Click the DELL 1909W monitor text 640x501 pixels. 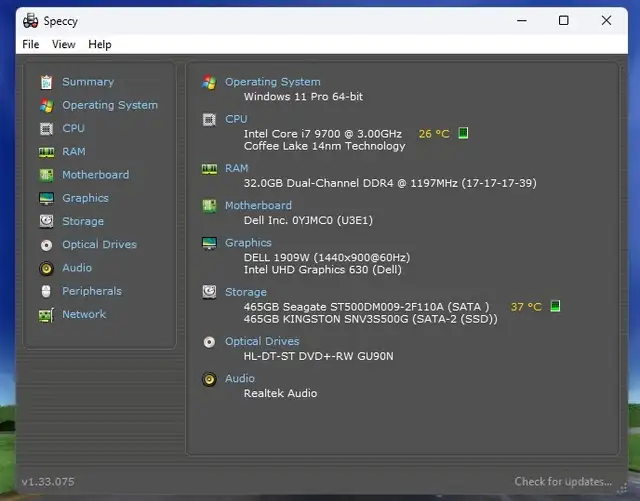click(x=327, y=258)
